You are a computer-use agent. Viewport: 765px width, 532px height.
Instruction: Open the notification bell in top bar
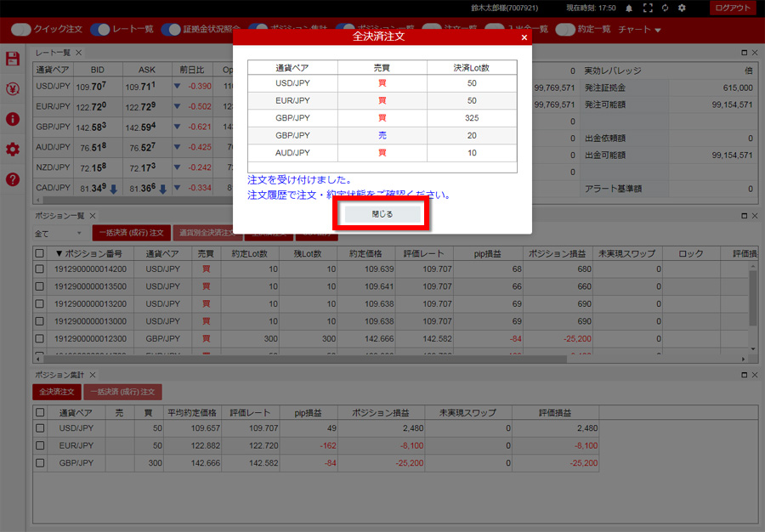click(629, 8)
